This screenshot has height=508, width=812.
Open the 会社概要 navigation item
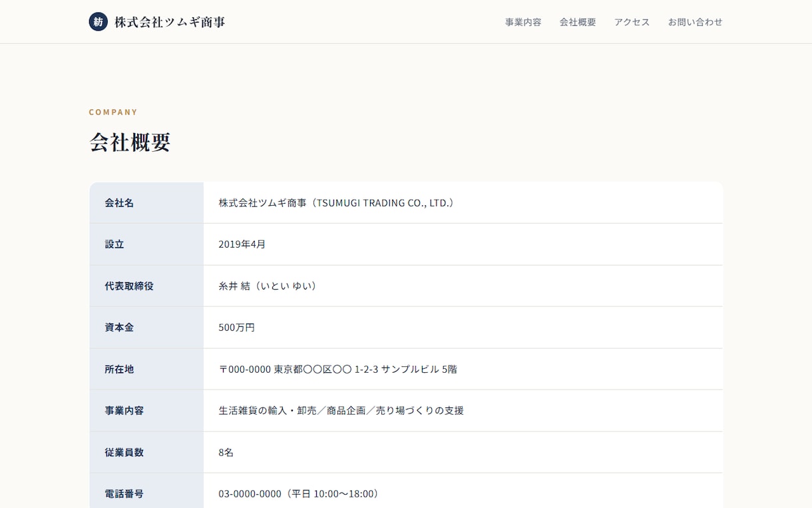point(578,22)
